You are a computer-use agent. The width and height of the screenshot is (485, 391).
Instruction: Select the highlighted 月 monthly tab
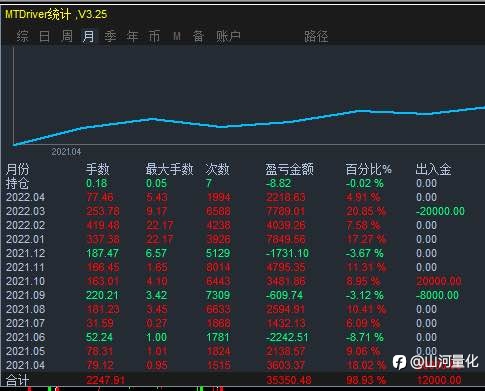tap(89, 36)
